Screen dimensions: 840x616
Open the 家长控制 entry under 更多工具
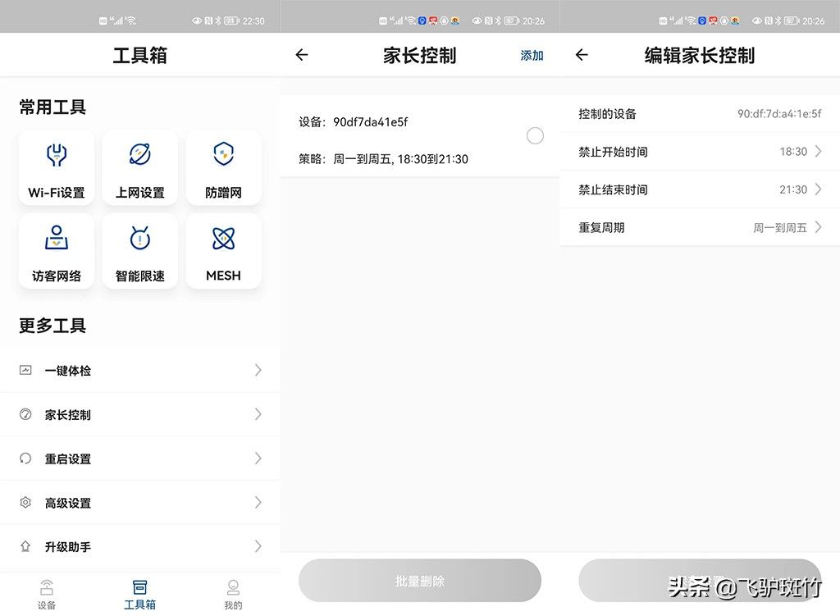pyautogui.click(x=139, y=414)
